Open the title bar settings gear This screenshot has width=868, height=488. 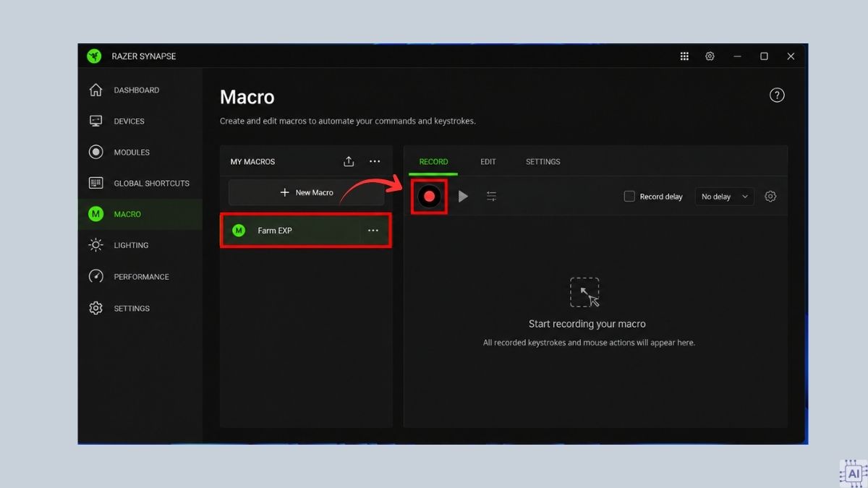click(x=710, y=56)
